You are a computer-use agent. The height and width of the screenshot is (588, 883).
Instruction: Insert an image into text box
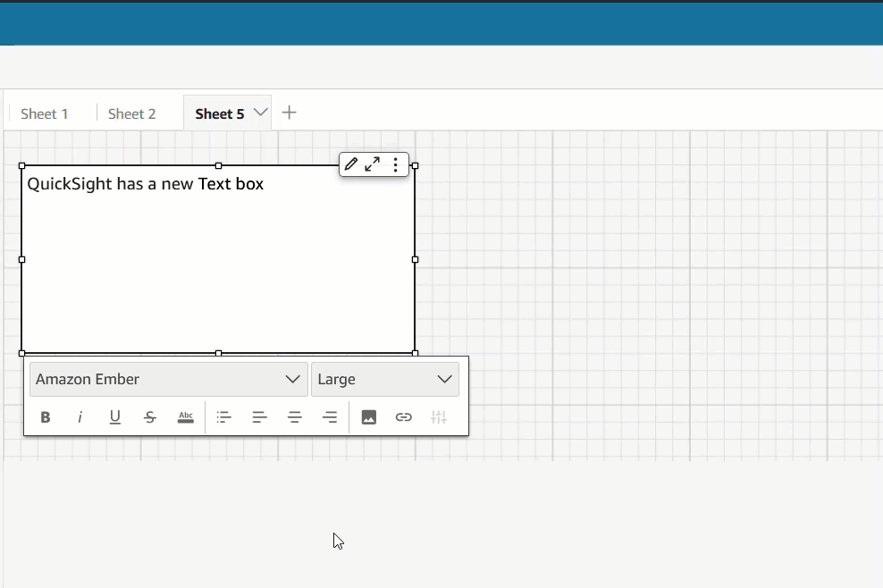tap(369, 417)
